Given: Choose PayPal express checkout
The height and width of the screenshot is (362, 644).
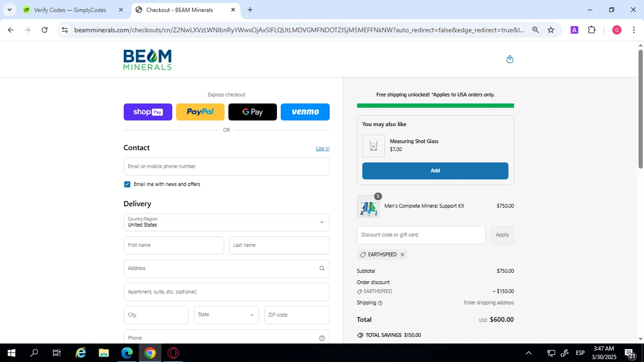Looking at the screenshot, I should [200, 112].
